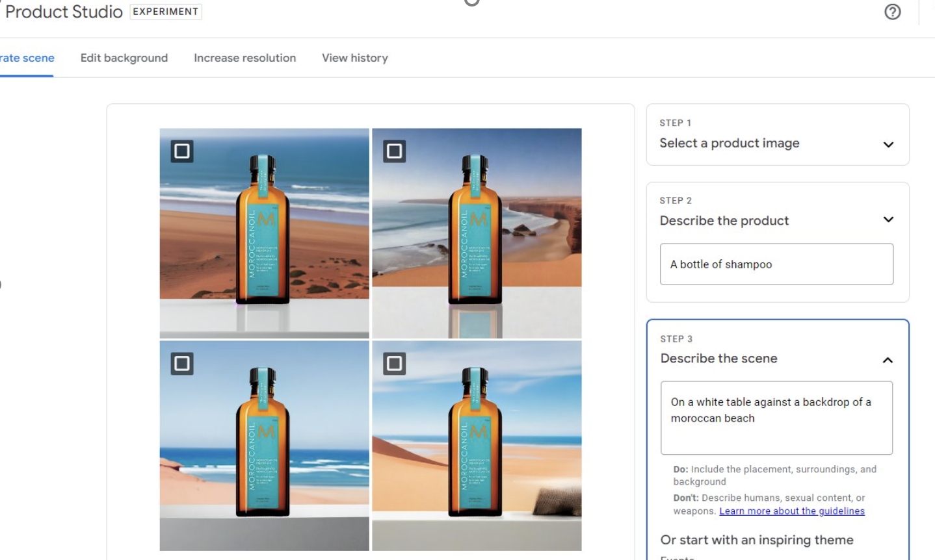Collapse the Select a product image step
The width and height of the screenshot is (935, 560).
pos(890,143)
